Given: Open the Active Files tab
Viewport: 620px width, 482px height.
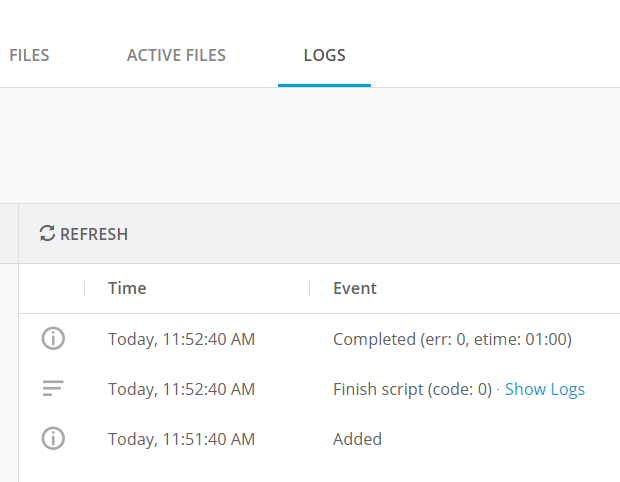Looking at the screenshot, I should point(176,55).
